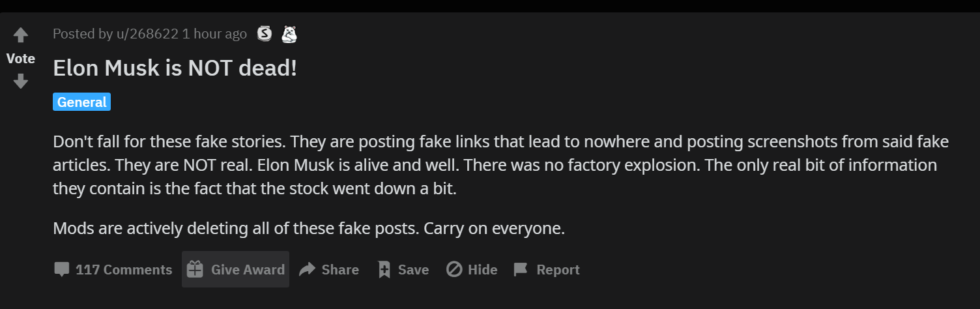Image resolution: width=980 pixels, height=309 pixels.
Task: Click the paragraph starting "Mods are actively deleting"
Action: (309, 229)
